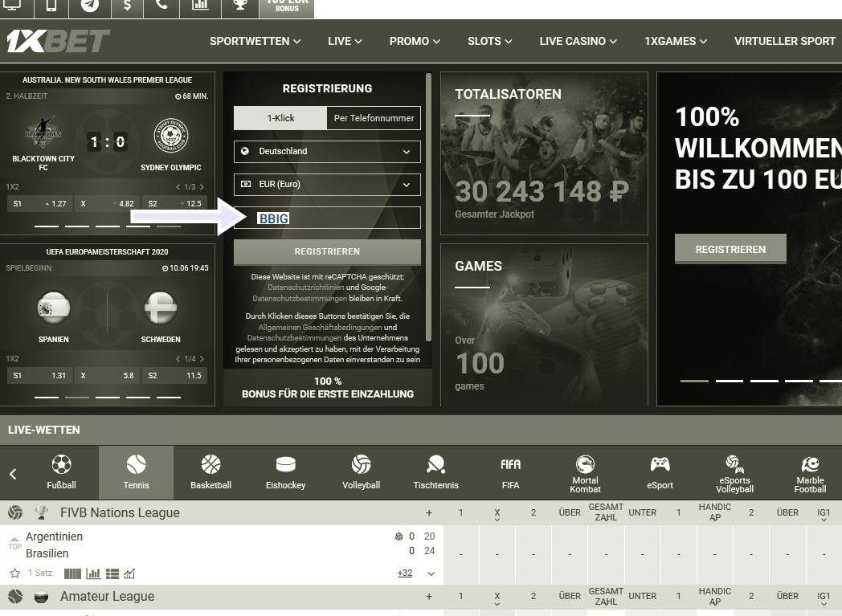Expand Amateur League with plus
The height and width of the screenshot is (616, 842).
428,596
